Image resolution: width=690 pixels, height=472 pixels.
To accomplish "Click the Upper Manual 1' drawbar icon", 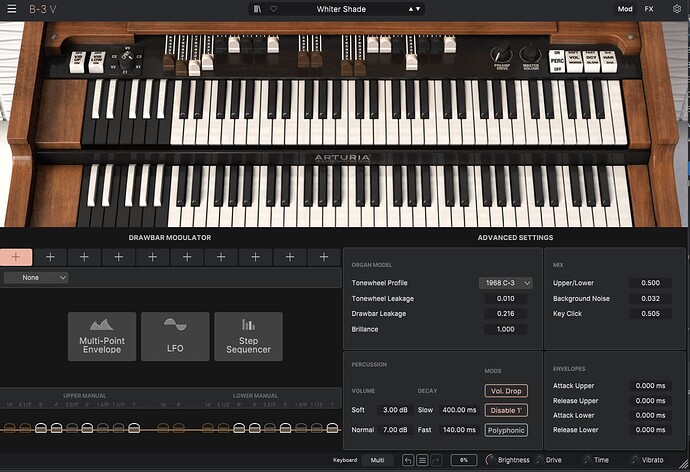I will (134, 427).
